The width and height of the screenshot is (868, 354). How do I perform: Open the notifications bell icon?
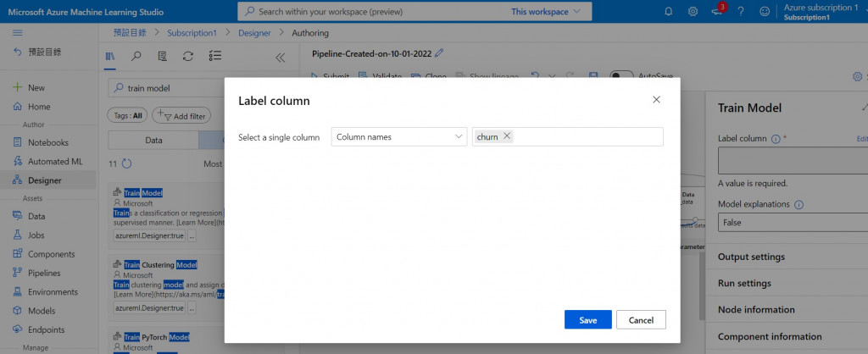[x=669, y=11]
